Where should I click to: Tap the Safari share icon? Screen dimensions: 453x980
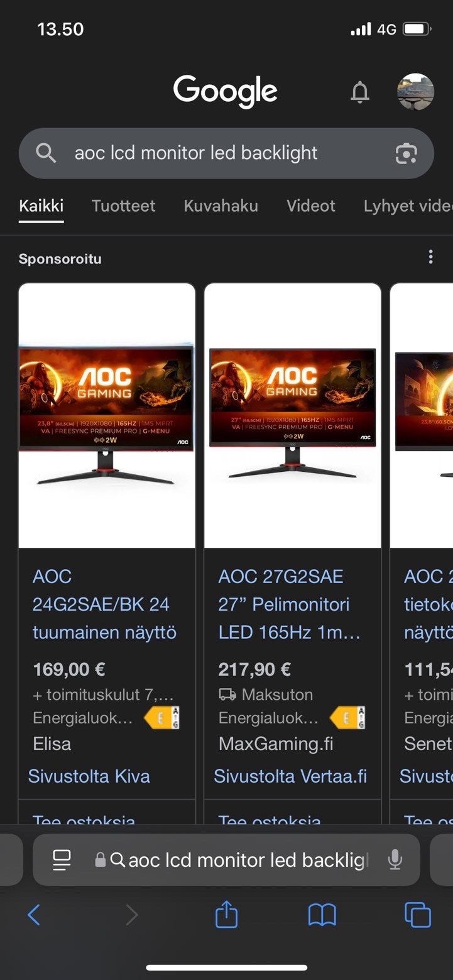click(226, 914)
